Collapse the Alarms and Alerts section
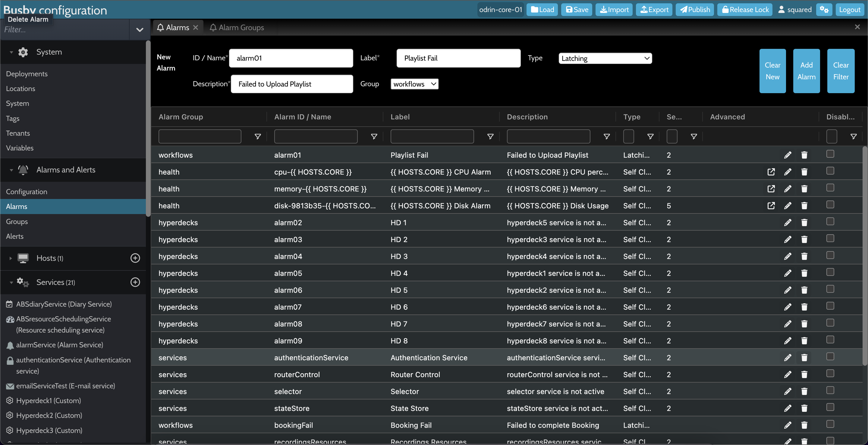This screenshot has height=445, width=868. point(11,170)
